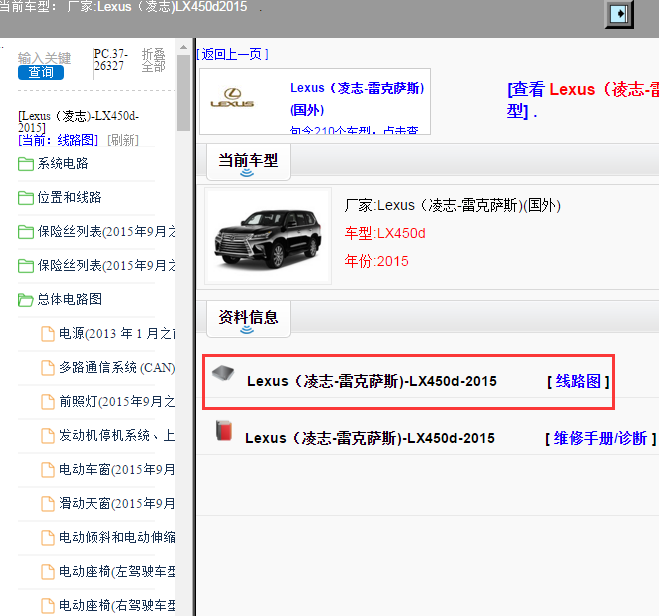This screenshot has height=616, width=659.
Task: Select the 总体电路图 tree label
Action: pyautogui.click(x=70, y=299)
